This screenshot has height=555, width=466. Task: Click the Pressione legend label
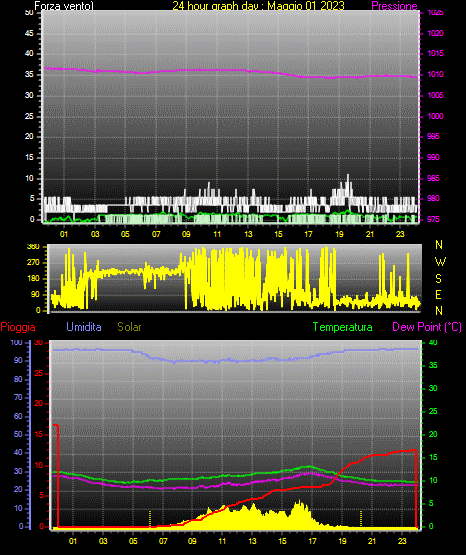tap(394, 6)
